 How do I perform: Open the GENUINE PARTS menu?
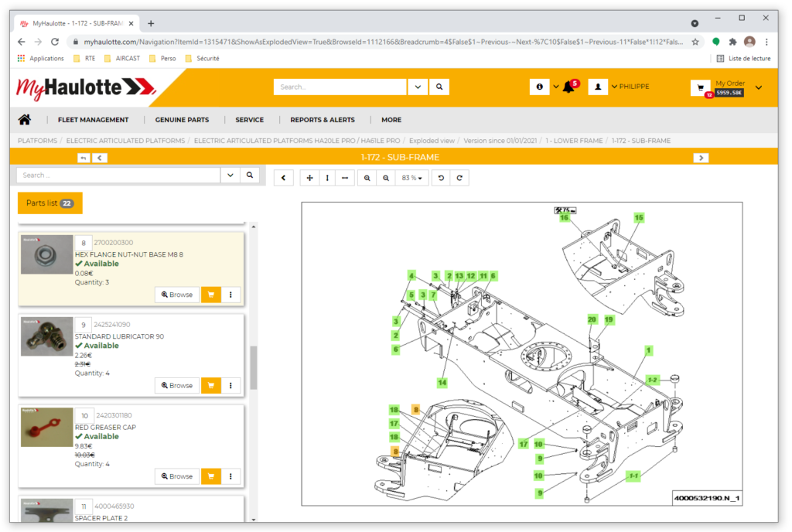[182, 120]
